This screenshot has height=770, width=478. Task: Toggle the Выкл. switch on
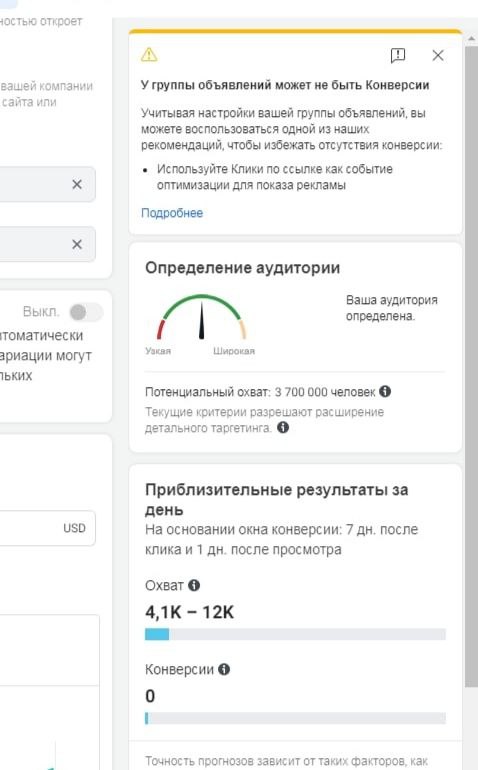pyautogui.click(x=85, y=312)
